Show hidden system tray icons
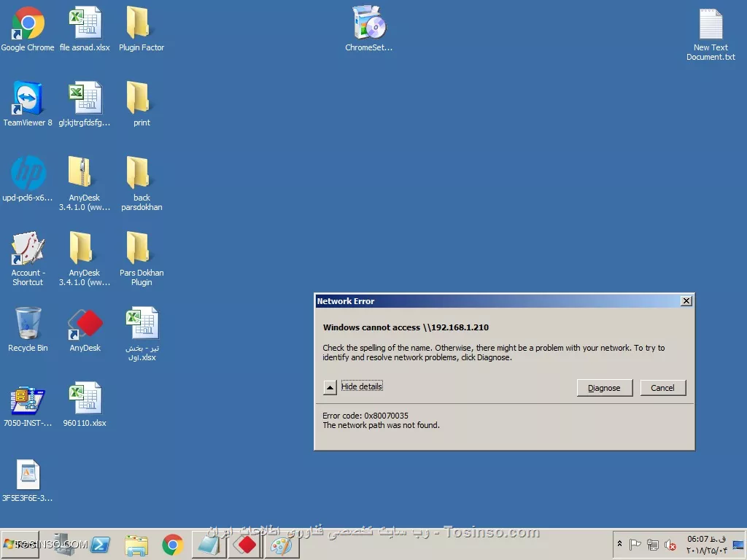747x560 pixels. 619,543
